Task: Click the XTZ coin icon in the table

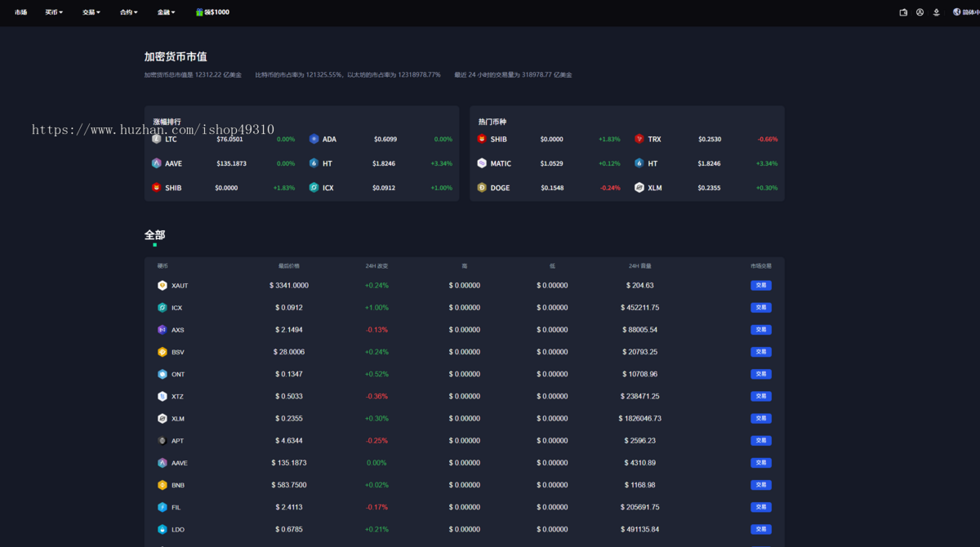Action: 163,396
